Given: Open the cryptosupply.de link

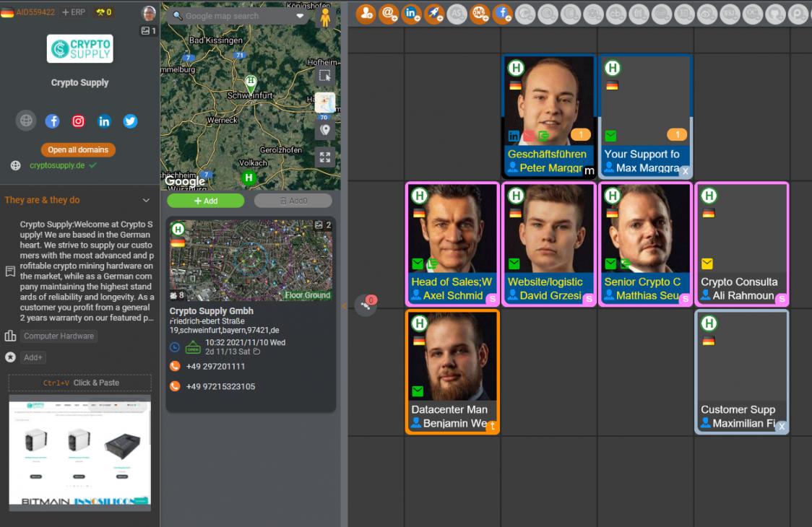Looking at the screenshot, I should click(x=57, y=165).
